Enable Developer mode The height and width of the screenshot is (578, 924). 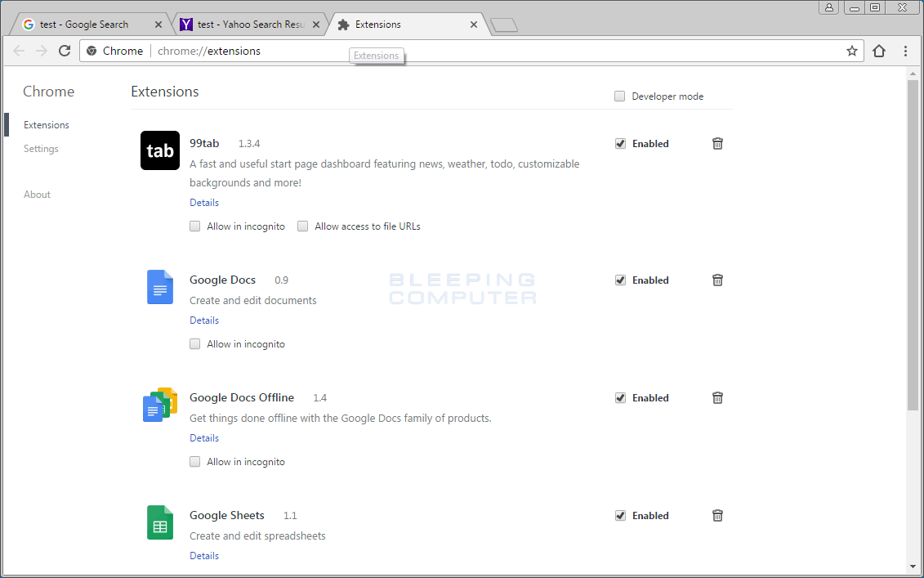pos(619,96)
